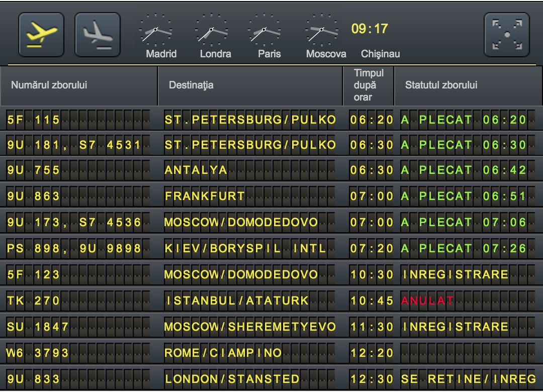Click scheduled time 10:45 for Istanbul flight
The height and width of the screenshot is (392, 543).
(372, 301)
